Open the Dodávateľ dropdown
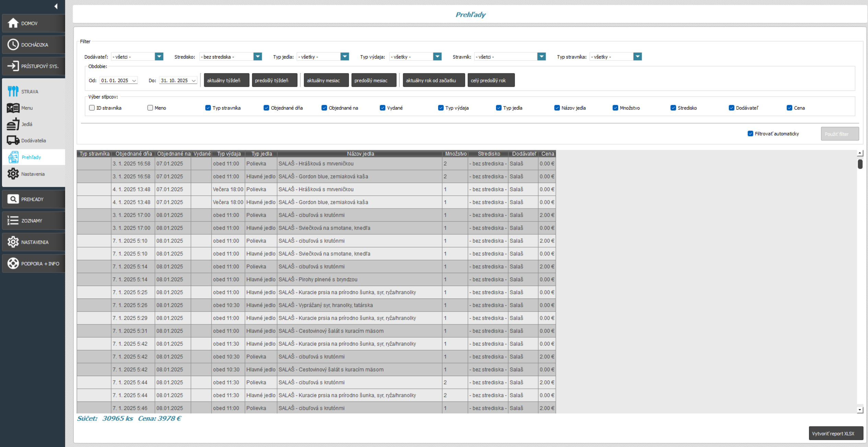 click(x=159, y=57)
